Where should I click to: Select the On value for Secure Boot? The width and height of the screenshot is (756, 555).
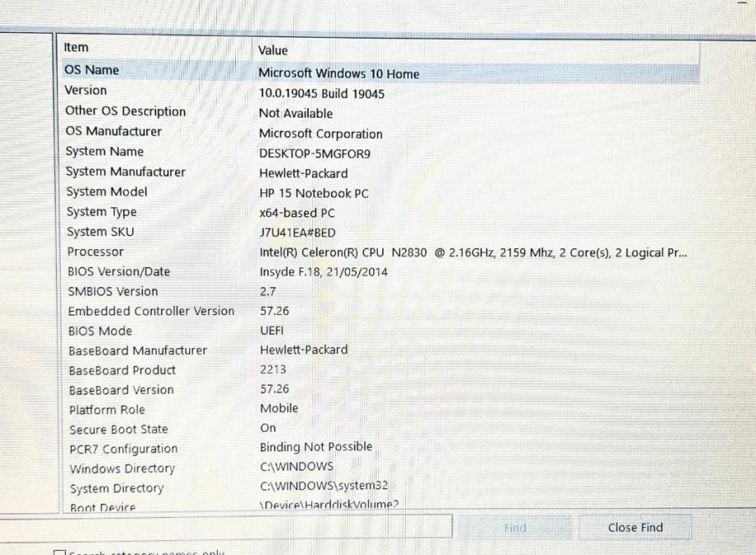tap(268, 428)
